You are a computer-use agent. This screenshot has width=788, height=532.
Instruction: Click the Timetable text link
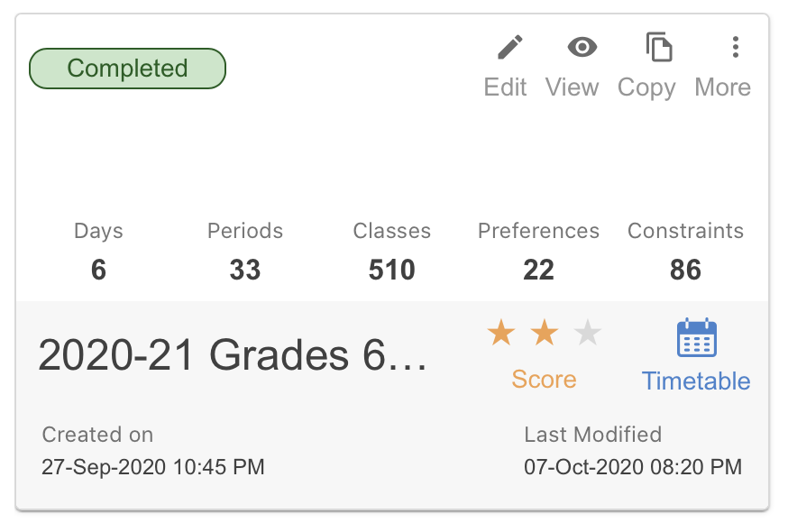[x=696, y=381]
